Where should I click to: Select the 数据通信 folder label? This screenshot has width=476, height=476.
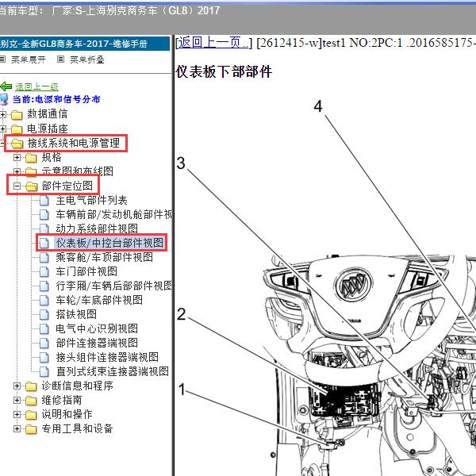click(x=48, y=113)
